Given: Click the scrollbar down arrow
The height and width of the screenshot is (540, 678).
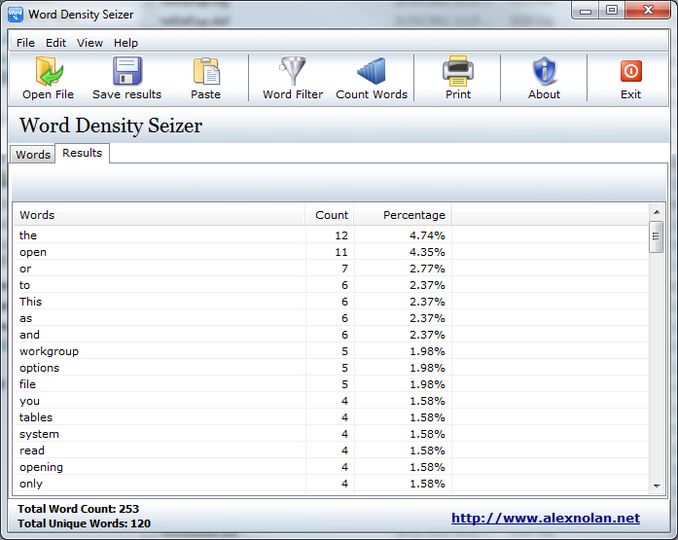Looking at the screenshot, I should pos(656,486).
